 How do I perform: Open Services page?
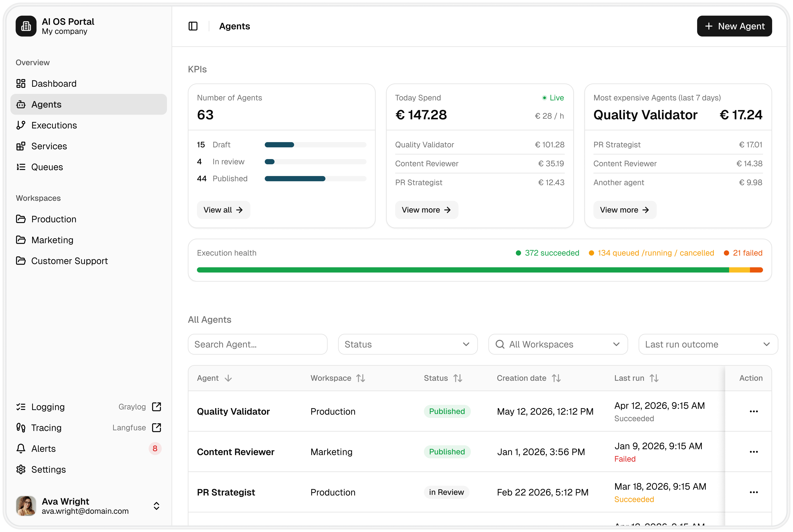tap(89, 146)
